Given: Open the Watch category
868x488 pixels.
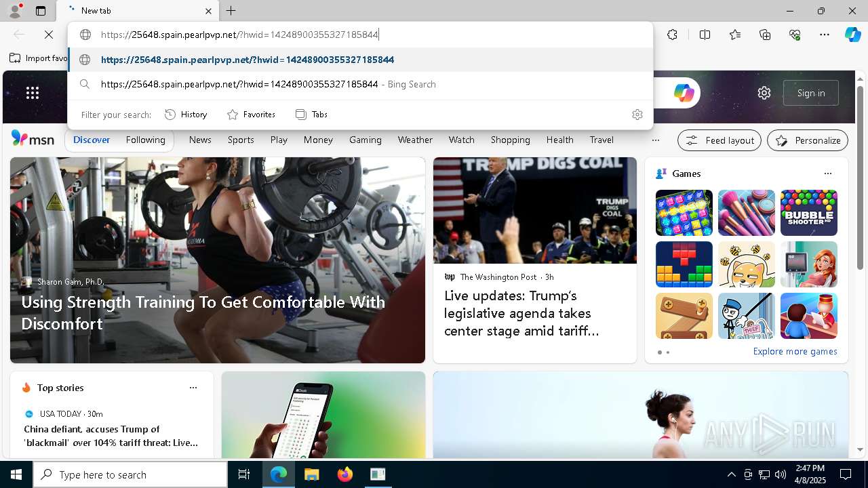Looking at the screenshot, I should point(461,140).
